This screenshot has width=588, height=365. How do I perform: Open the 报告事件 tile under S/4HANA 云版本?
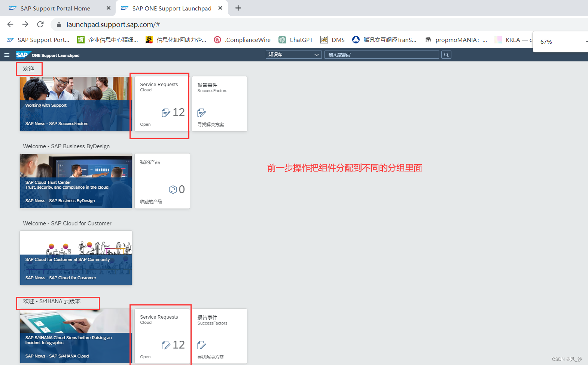219,336
